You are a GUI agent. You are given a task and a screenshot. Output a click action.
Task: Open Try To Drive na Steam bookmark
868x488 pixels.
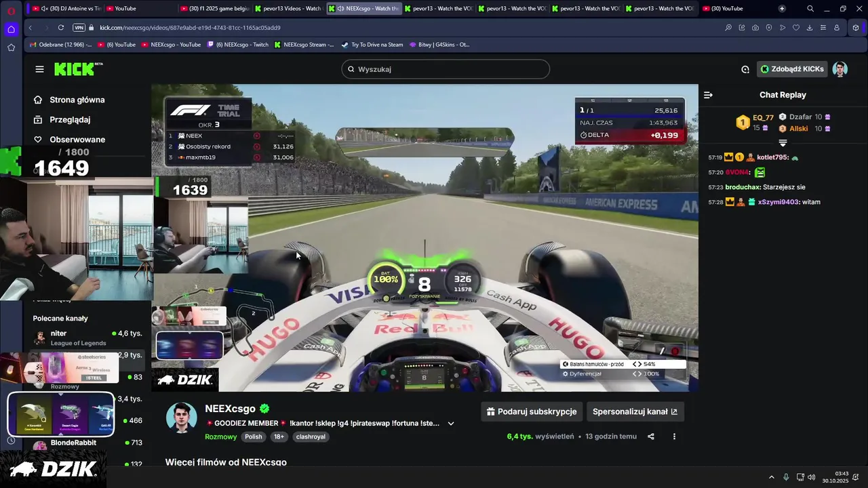coord(372,45)
